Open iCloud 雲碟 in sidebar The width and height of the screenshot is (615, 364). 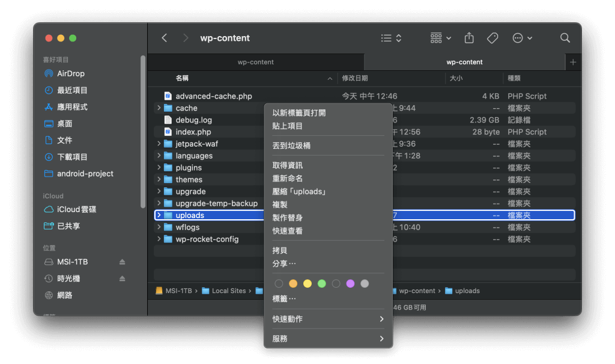(76, 209)
